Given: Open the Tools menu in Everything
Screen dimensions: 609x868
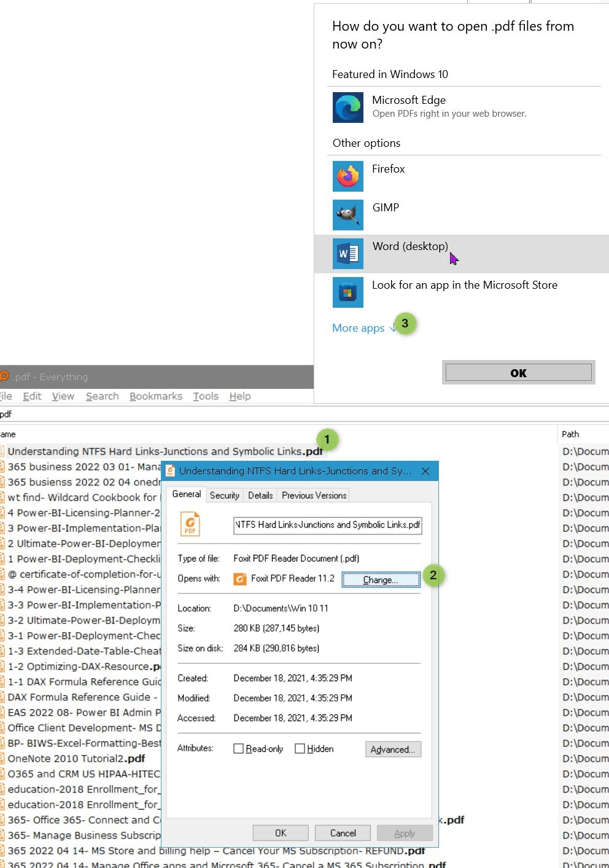Looking at the screenshot, I should 206,396.
